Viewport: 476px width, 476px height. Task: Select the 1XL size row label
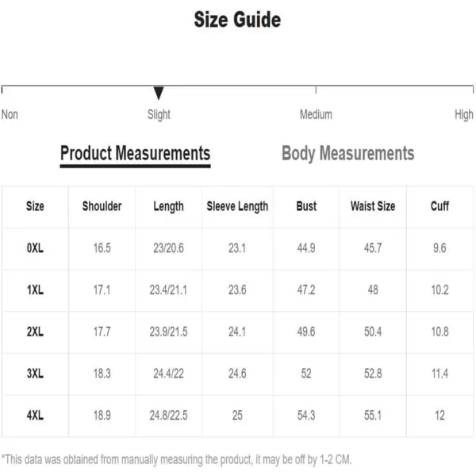click(35, 290)
